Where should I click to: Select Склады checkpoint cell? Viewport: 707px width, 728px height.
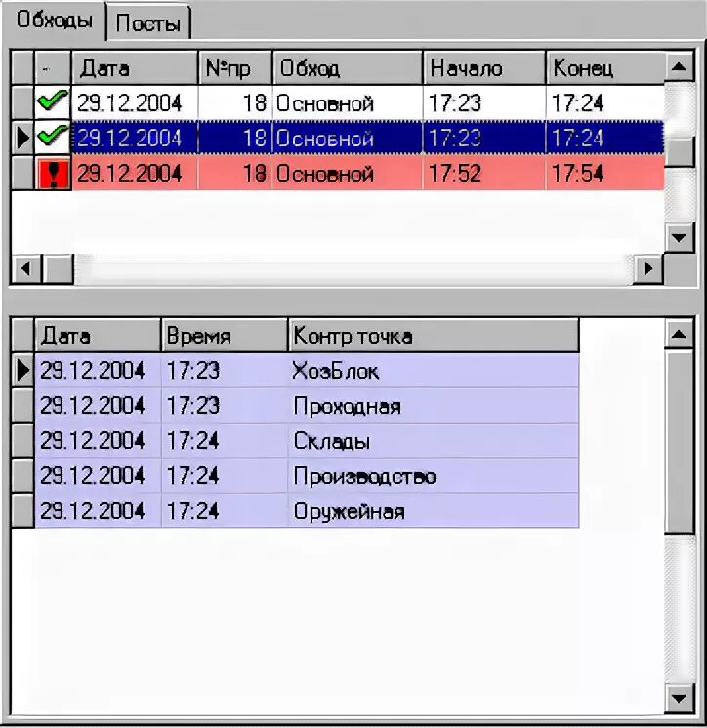[x=434, y=441]
